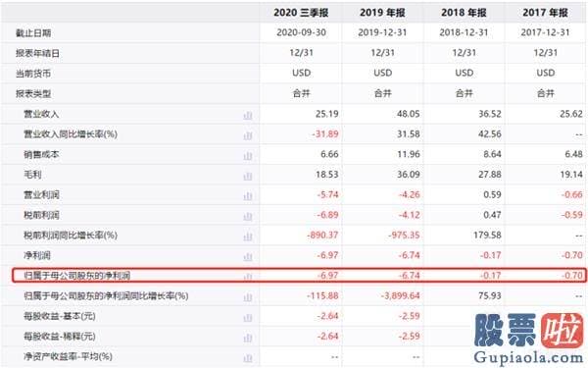
Task: Select the 2019 年报 column header
Action: coord(382,13)
